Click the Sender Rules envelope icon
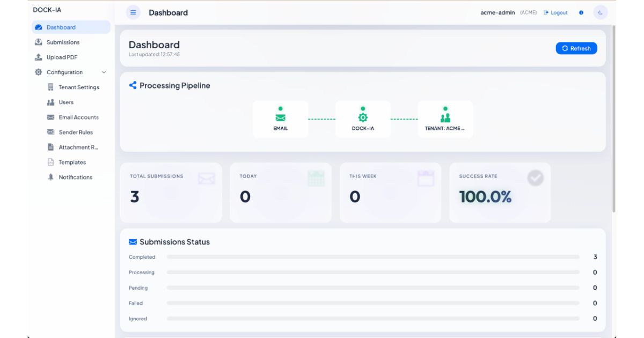The image size is (644, 338). coord(51,132)
